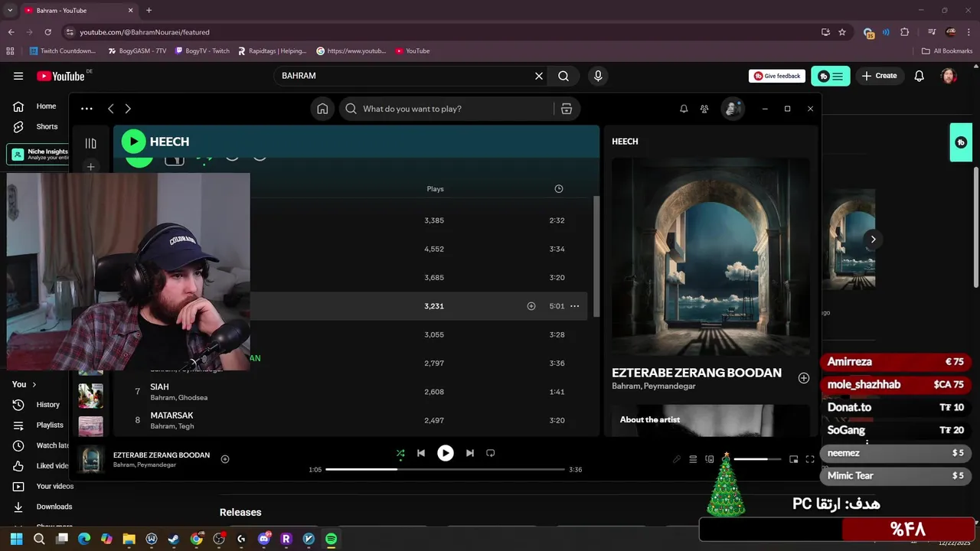
Task: Submit YouTube search with magnifier button
Action: [563, 76]
